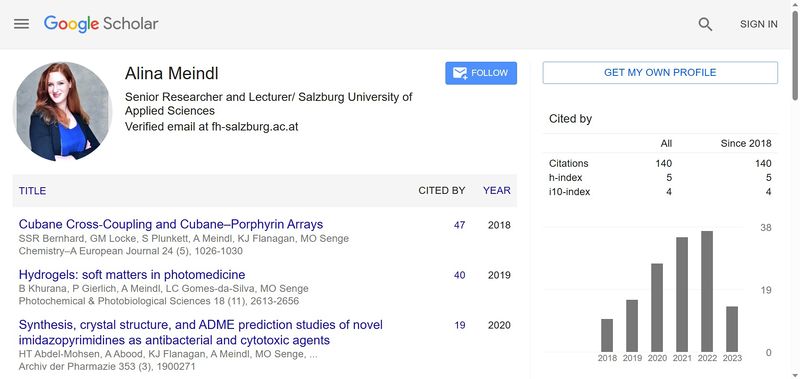Click the 2020 bar in citation chart
Screen dimensions: 800x379
[x=657, y=308]
